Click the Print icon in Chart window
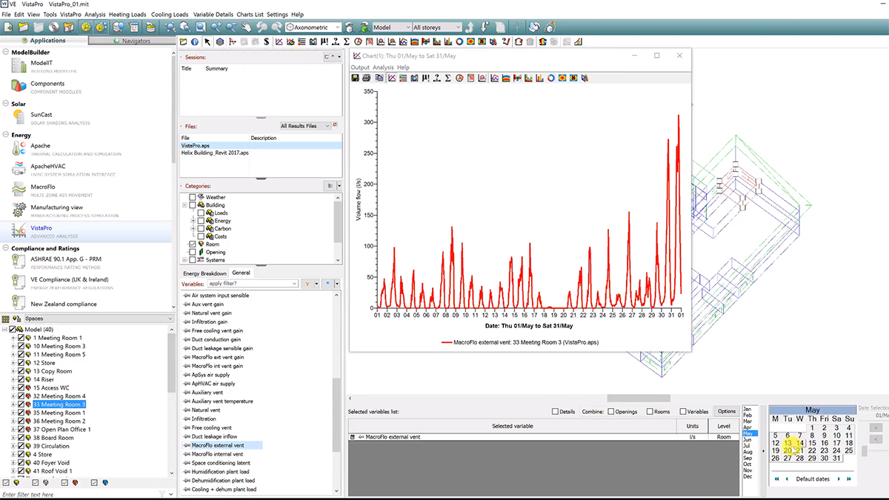This screenshot has width=889, height=500. (367, 78)
